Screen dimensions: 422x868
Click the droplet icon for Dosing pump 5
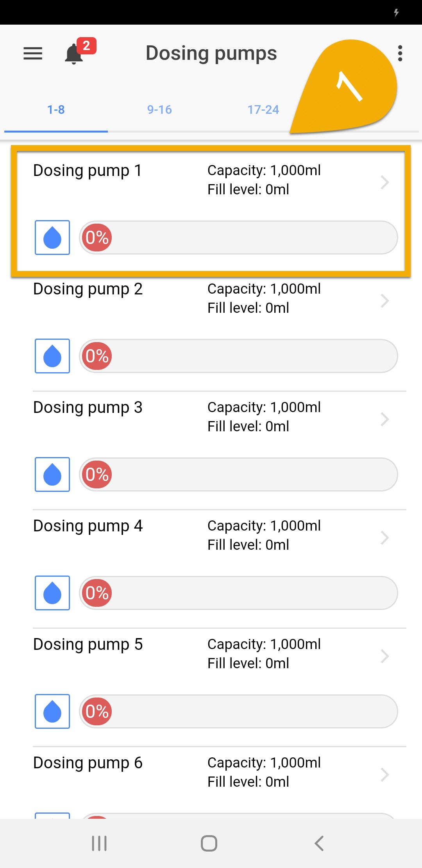pyautogui.click(x=52, y=712)
